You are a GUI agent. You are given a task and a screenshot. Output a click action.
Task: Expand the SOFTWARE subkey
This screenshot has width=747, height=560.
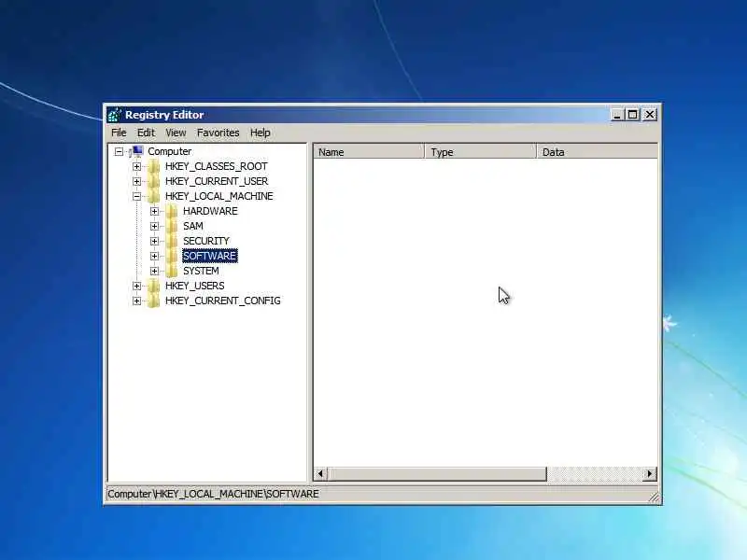click(x=154, y=256)
